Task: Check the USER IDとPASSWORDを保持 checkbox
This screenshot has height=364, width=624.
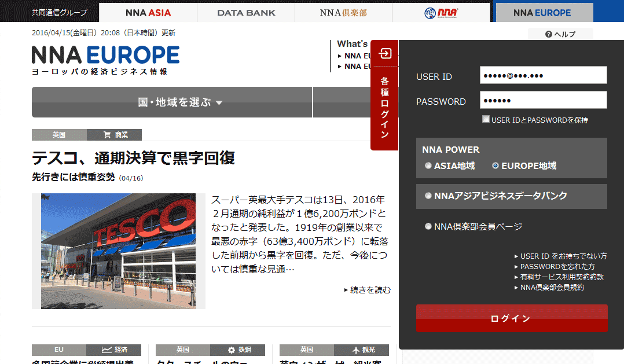Action: point(486,119)
